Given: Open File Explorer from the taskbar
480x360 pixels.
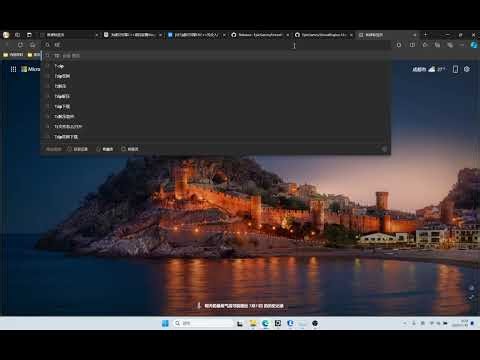Looking at the screenshot, I should (253, 323).
